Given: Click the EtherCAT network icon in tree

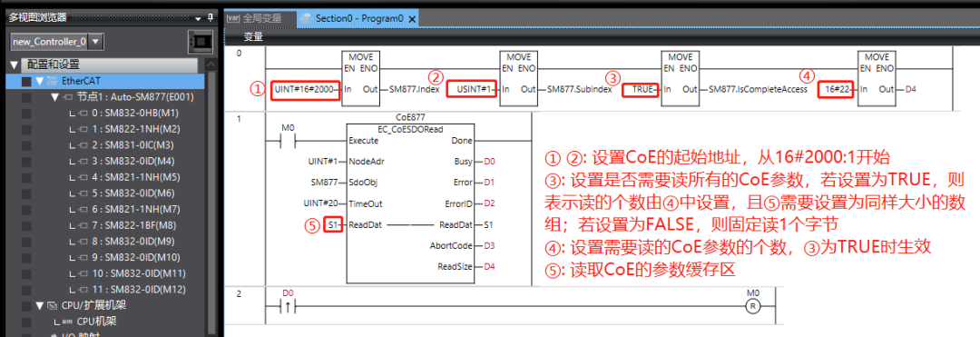Looking at the screenshot, I should pos(53,81).
